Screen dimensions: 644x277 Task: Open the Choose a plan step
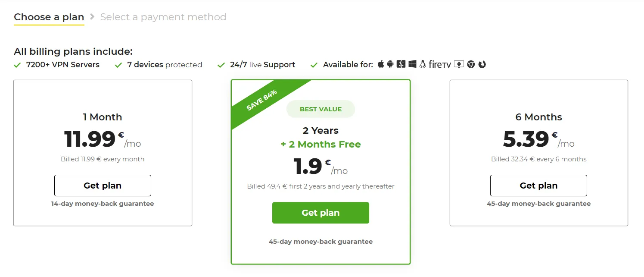(49, 17)
